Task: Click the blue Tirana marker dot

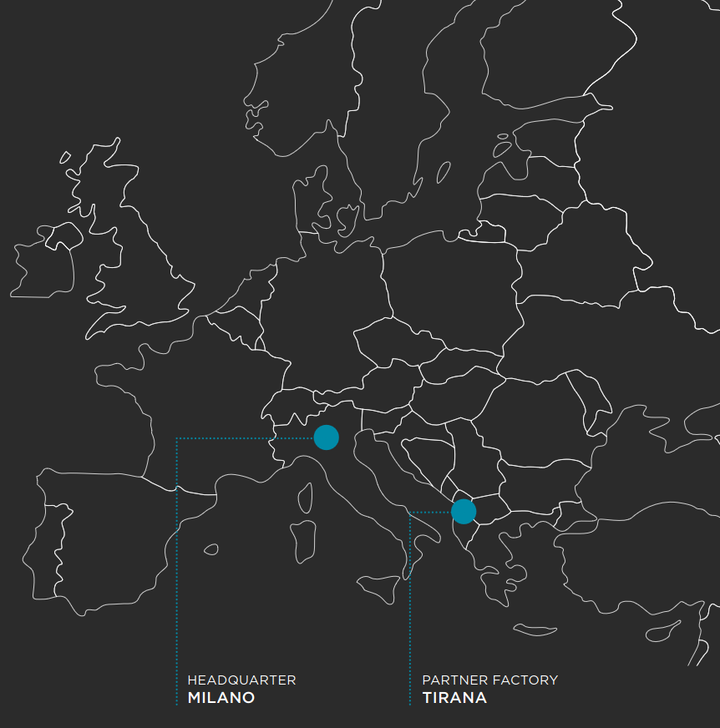Action: pyautogui.click(x=464, y=512)
